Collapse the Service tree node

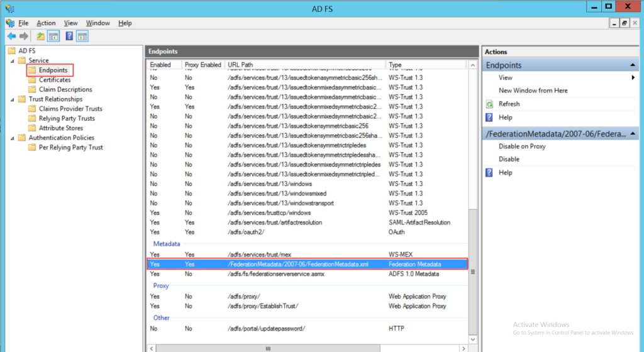(13, 61)
